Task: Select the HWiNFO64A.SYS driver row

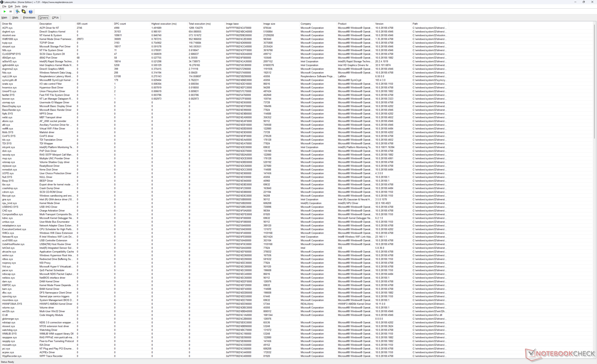Action: click(x=224, y=304)
